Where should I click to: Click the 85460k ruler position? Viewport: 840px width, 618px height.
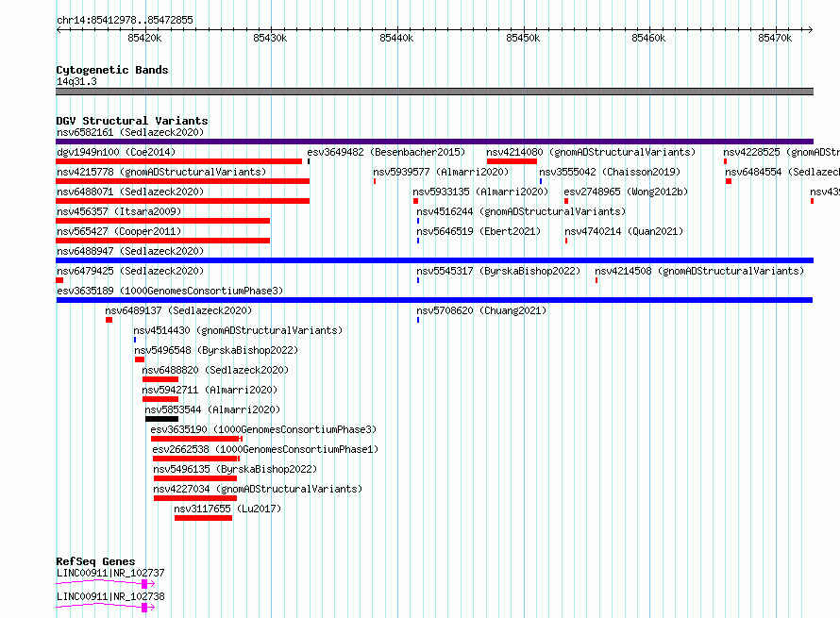pos(648,38)
